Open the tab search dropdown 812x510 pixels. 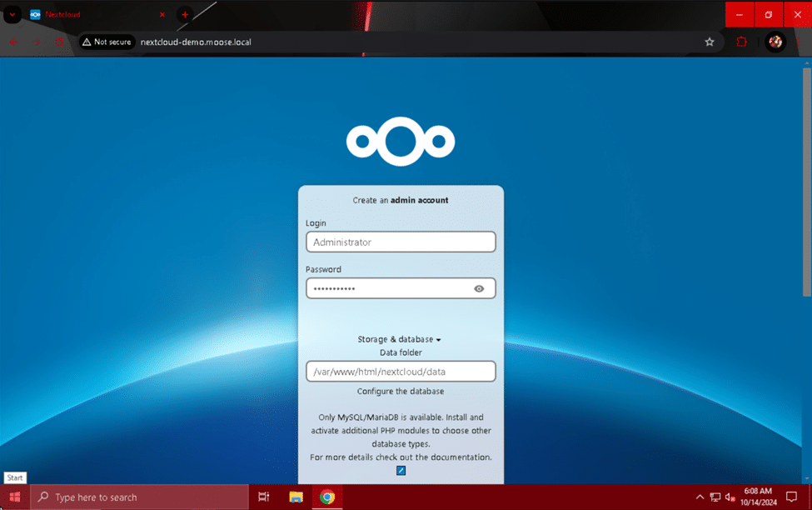point(12,14)
